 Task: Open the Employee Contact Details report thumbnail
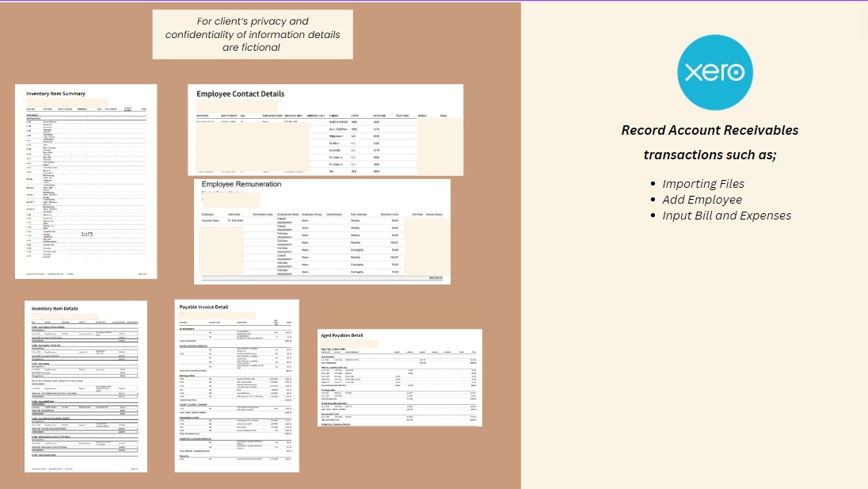[x=325, y=130]
